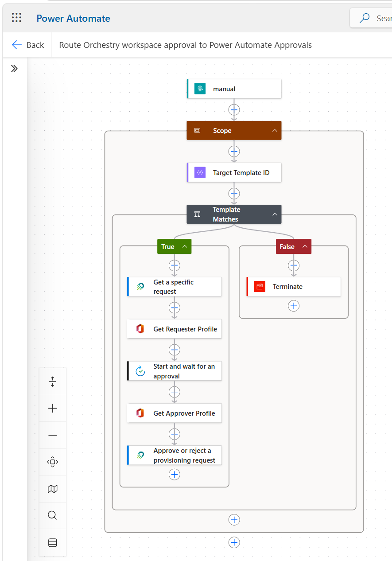Click the Get a specific request Orchestry icon

(x=140, y=287)
